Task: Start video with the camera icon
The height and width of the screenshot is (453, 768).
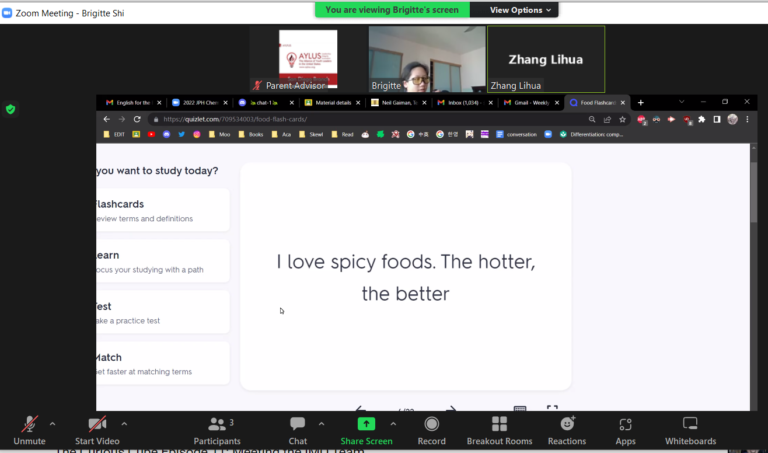Action: tap(97, 430)
